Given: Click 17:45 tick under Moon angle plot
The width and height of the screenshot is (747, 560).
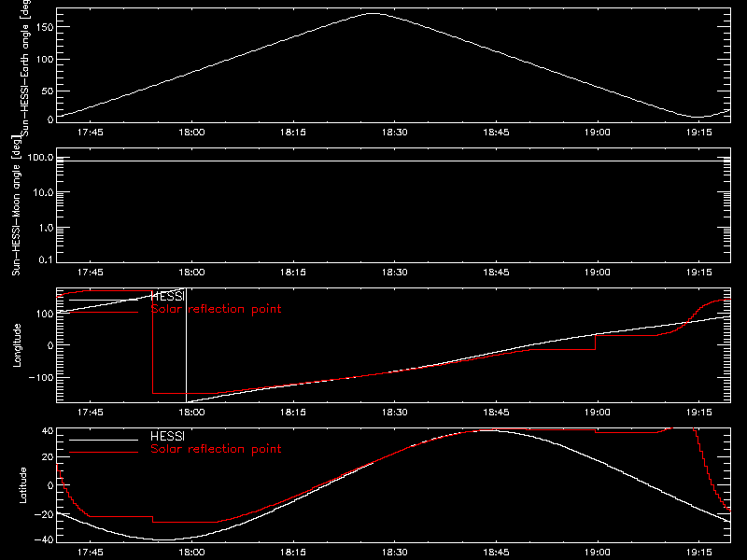Looking at the screenshot, I should [x=90, y=273].
